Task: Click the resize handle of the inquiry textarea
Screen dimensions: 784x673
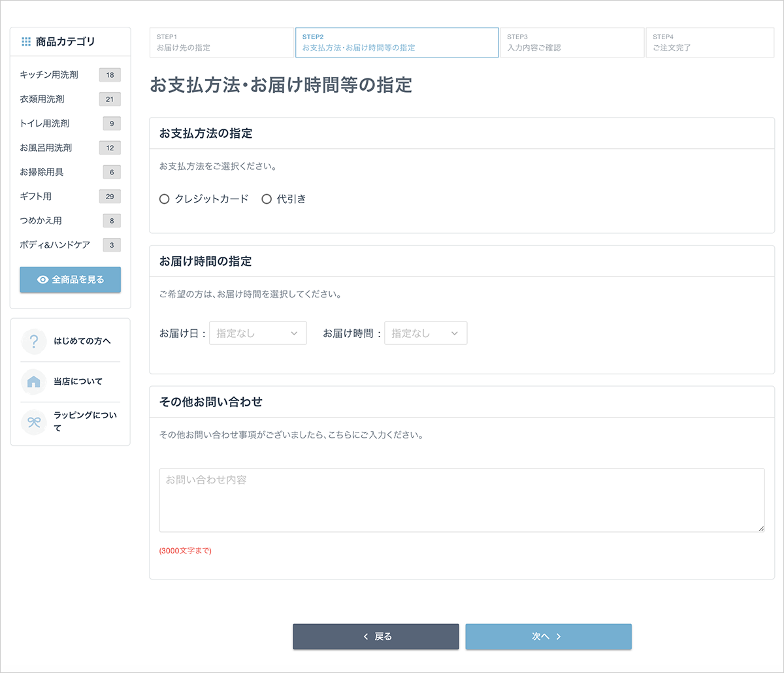Action: pos(761,528)
